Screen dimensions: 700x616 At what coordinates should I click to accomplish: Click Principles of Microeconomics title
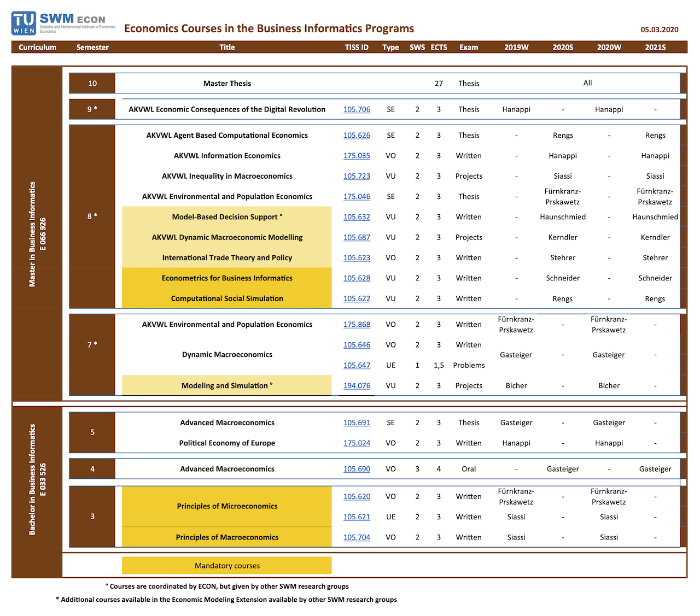coord(227,506)
